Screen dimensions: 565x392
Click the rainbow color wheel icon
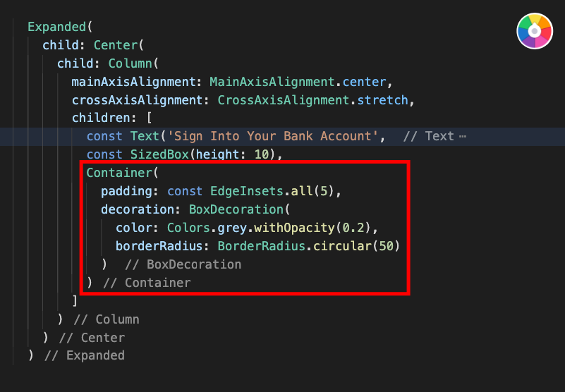(535, 31)
